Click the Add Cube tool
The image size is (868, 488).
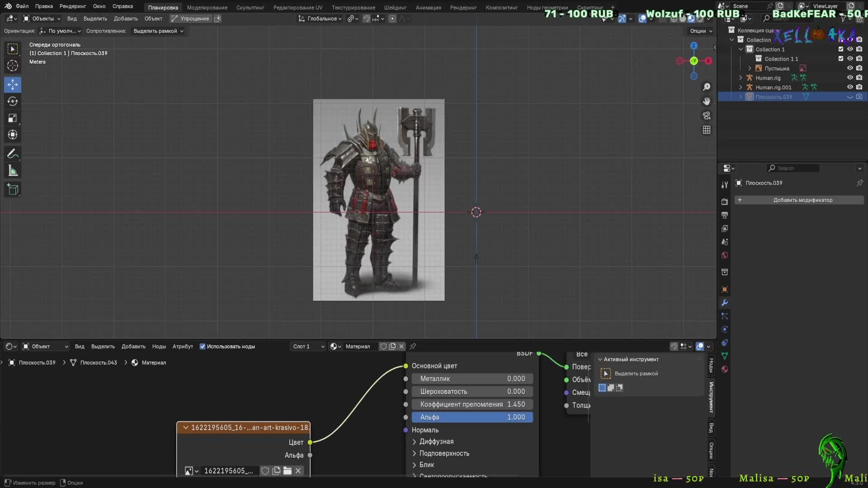(13, 189)
